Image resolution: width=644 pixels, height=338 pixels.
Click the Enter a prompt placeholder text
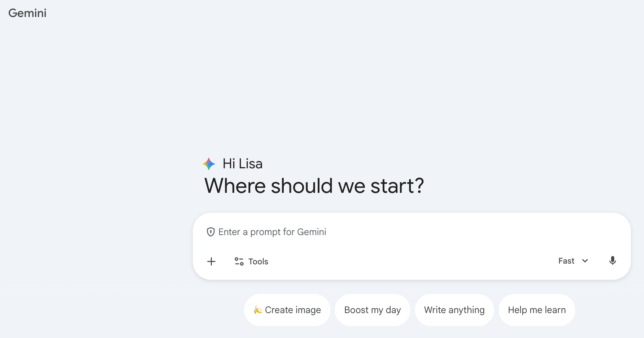point(272,232)
